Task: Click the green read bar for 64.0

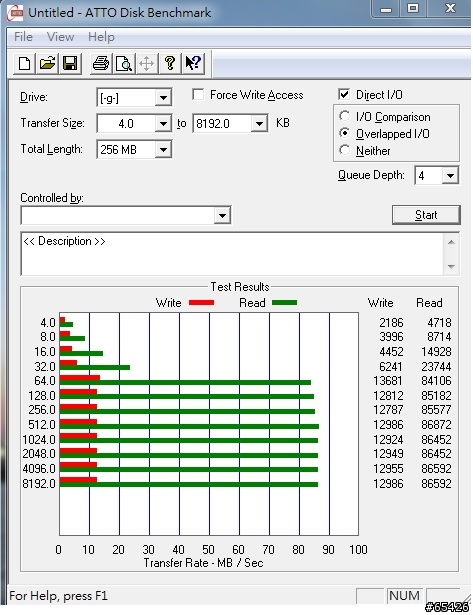Action: click(185, 382)
